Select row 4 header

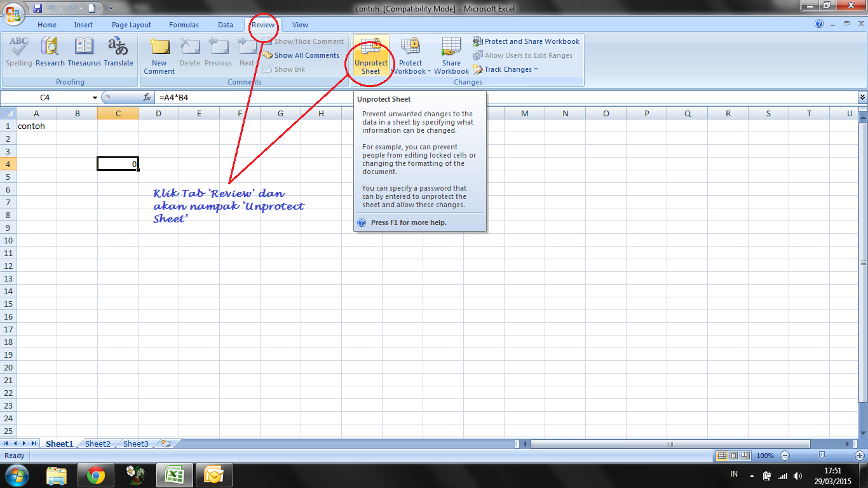pos(8,164)
